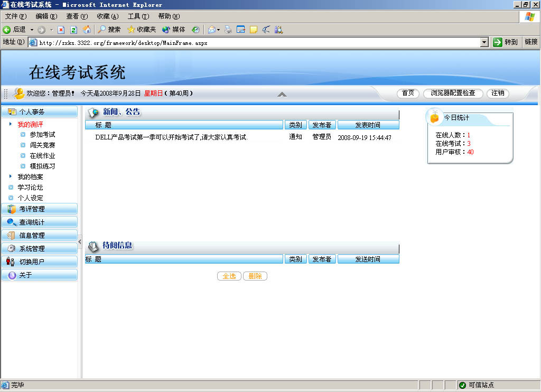Open the DELL产品考试 news announcement
This screenshot has width=541, height=392.
171,137
